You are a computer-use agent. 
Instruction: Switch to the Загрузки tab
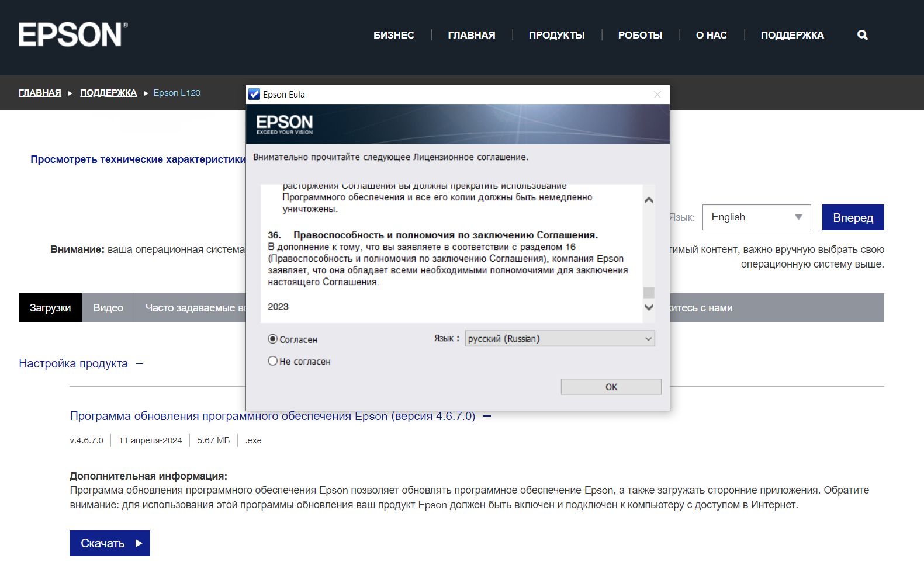(x=50, y=308)
